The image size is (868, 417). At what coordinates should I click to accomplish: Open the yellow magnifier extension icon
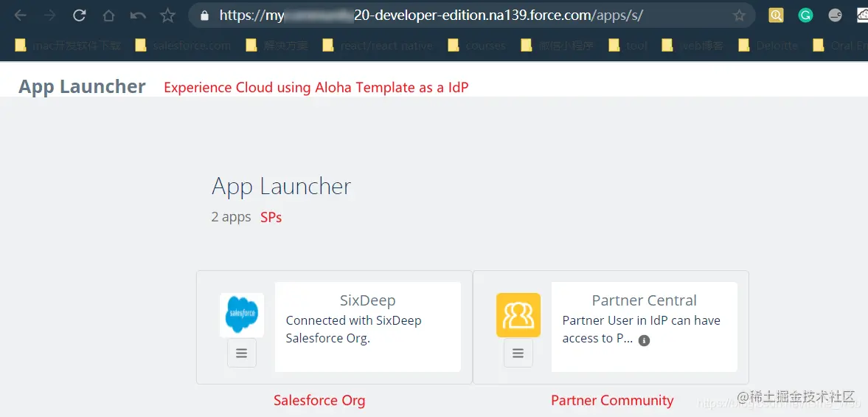[776, 15]
